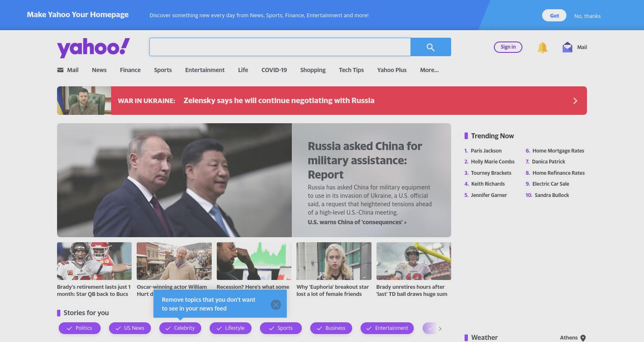Open William Hurt story thumbnail
This screenshot has height=342, width=644.
click(174, 261)
